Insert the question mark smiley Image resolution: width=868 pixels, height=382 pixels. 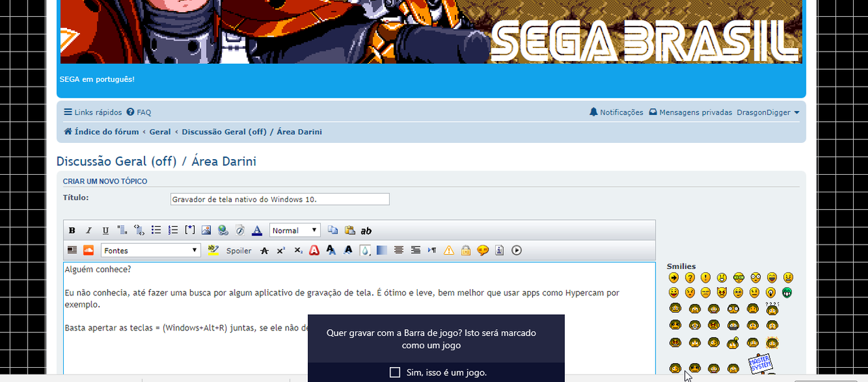[x=690, y=278]
